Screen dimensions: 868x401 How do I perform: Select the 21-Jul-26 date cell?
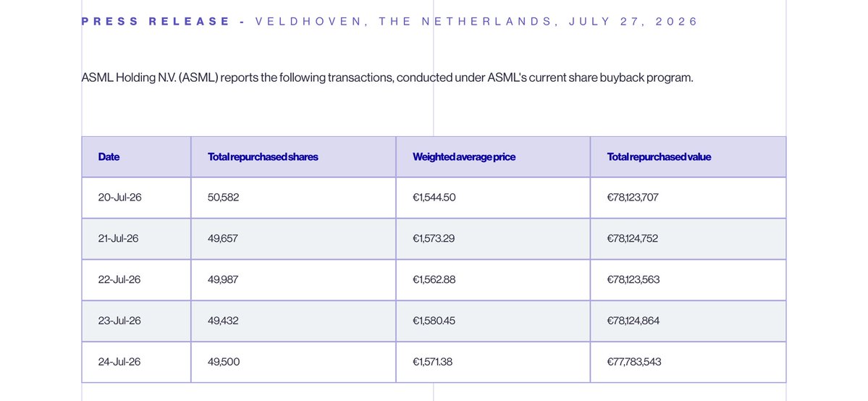[136, 239]
